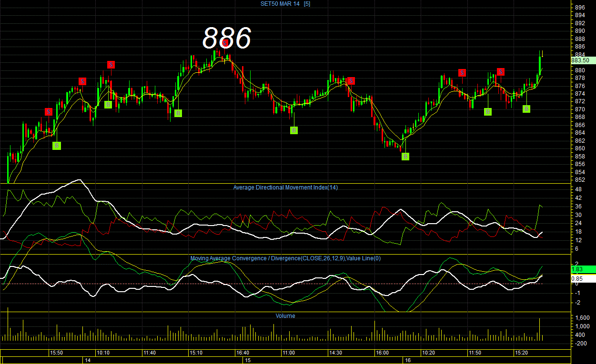Click the 16:40 time axis label
This screenshot has height=364, width=596.
pos(242,353)
